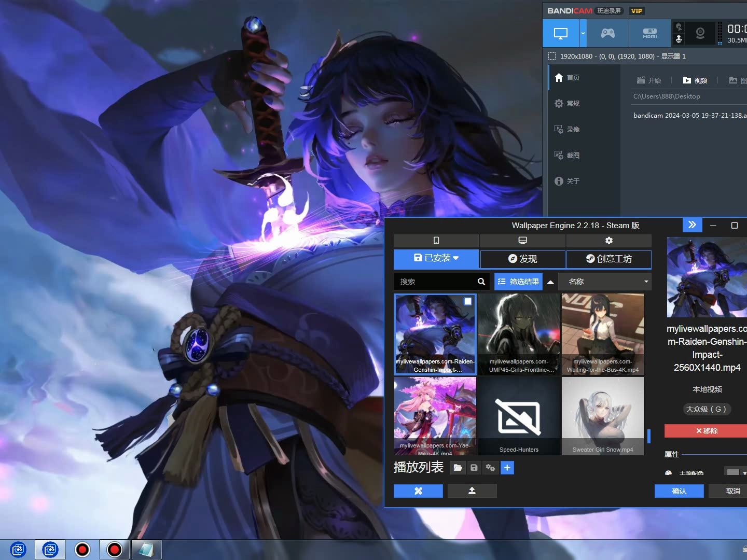
Task: Click the highlighted Bandicam taskbar icon
Action: click(x=115, y=550)
